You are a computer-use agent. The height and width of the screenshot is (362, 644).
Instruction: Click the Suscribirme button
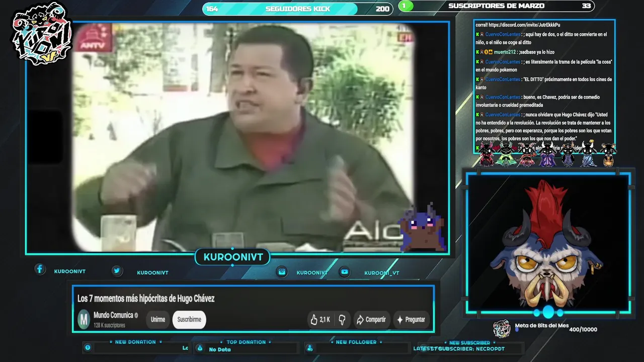189,319
